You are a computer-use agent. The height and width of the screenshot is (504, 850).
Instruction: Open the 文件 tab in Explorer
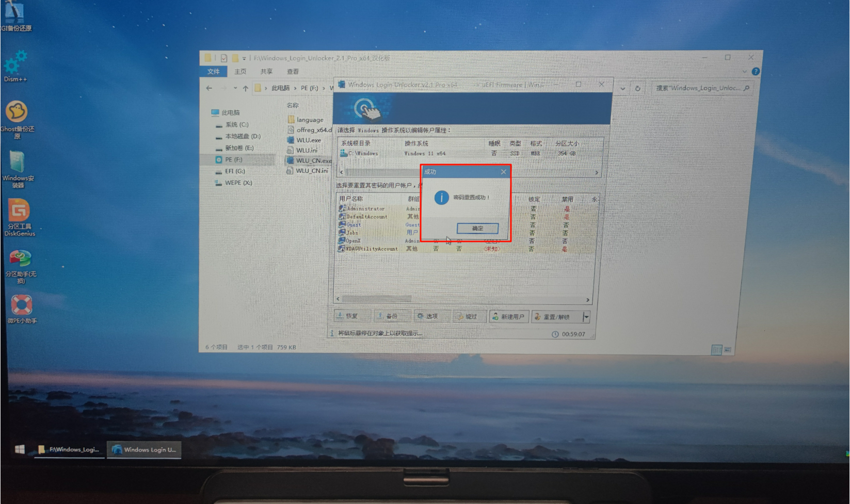(214, 71)
